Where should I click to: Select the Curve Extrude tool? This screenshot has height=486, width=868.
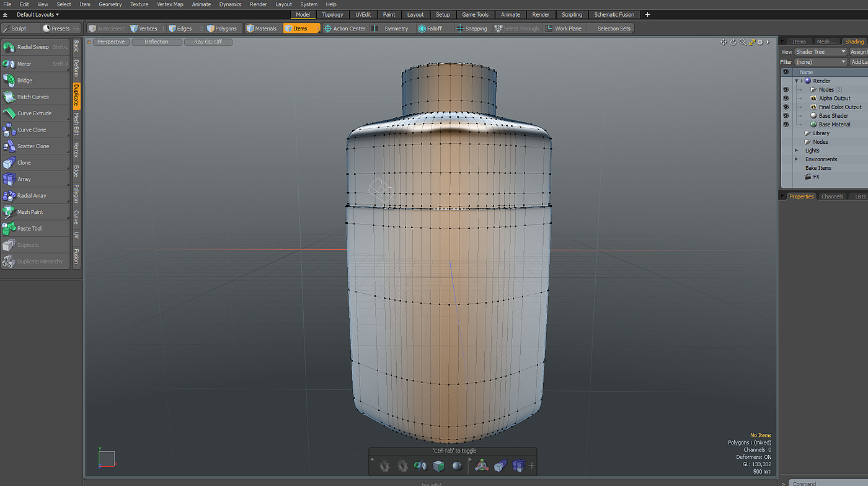[x=34, y=113]
